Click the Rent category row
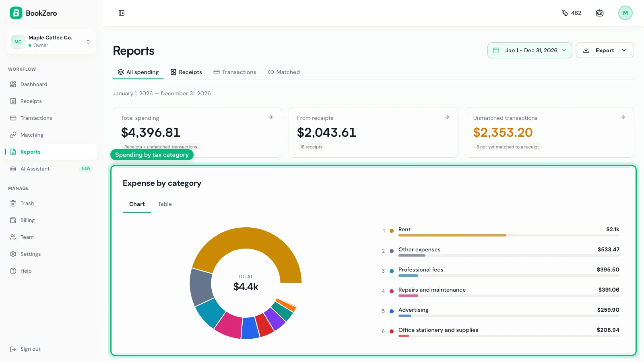Screen dimensions: 644x362 [500, 231]
